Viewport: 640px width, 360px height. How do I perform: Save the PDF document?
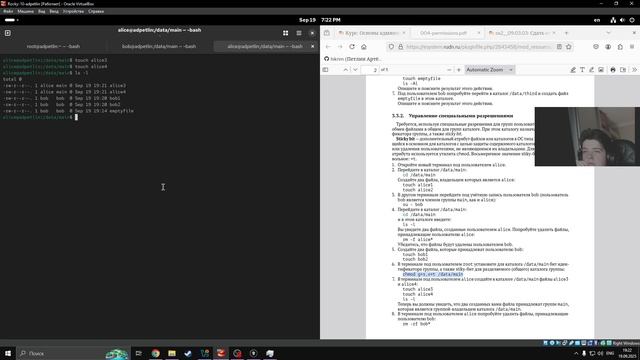click(623, 70)
